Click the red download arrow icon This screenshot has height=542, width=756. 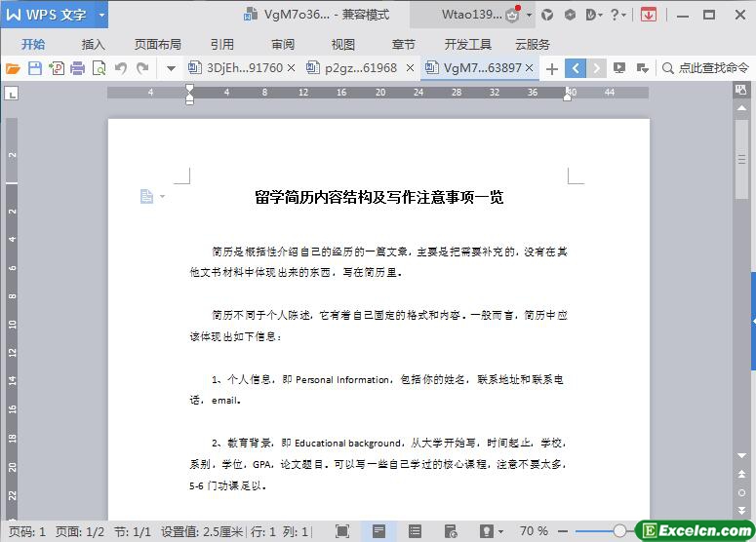[x=649, y=15]
